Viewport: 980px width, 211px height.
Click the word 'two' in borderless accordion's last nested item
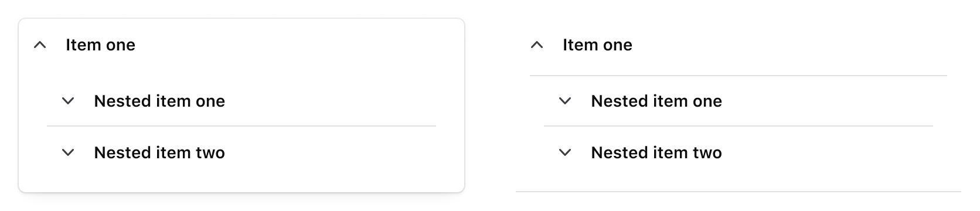[706, 153]
